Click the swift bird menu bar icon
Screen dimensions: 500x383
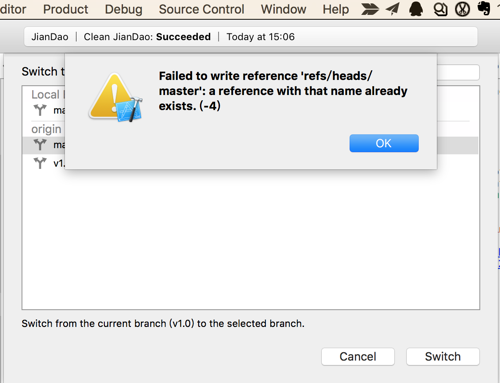(370, 9)
